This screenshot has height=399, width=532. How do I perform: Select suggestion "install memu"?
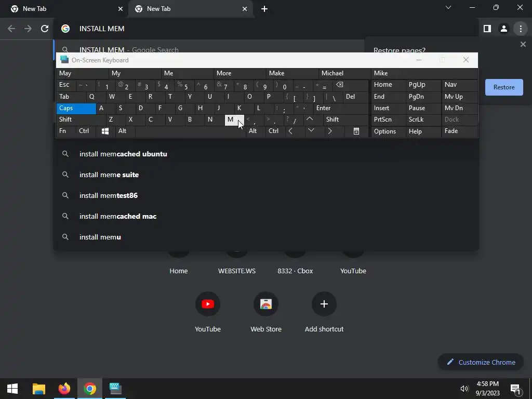coord(266,237)
